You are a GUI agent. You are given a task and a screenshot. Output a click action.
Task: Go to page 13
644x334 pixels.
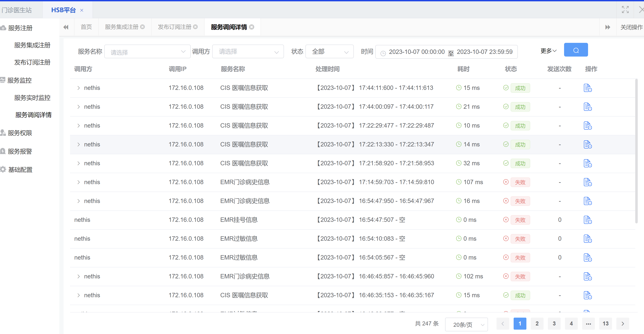[x=606, y=324]
